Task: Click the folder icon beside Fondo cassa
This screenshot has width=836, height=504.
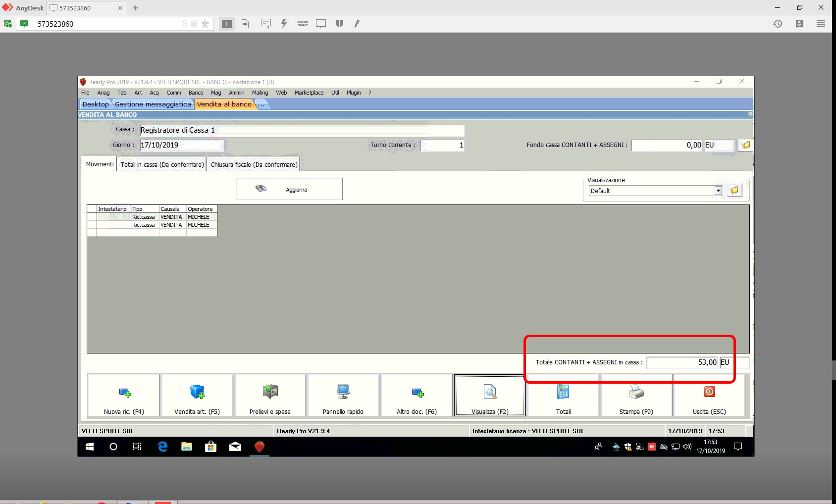Action: click(746, 145)
